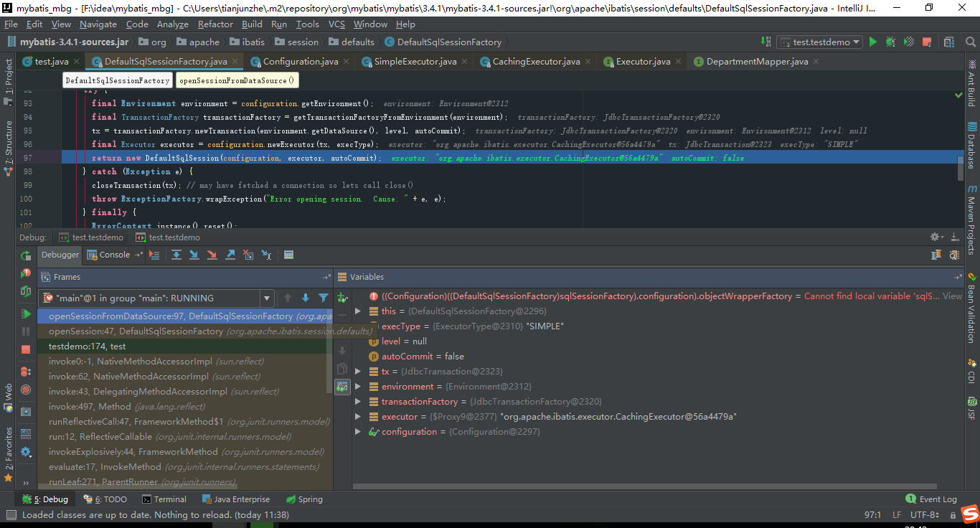Toggle Mute Breakpoints in the debug sidebar
Screen dimensions: 980x528
pyautogui.click(x=26, y=387)
